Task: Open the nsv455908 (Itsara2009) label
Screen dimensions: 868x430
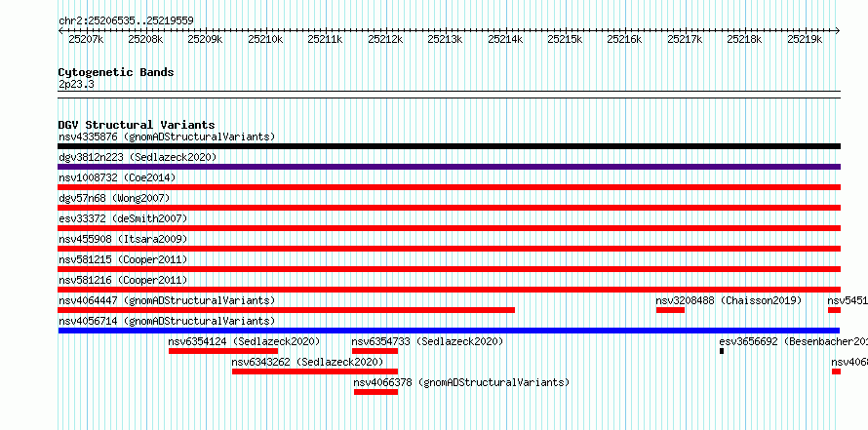Action: pyautogui.click(x=123, y=239)
